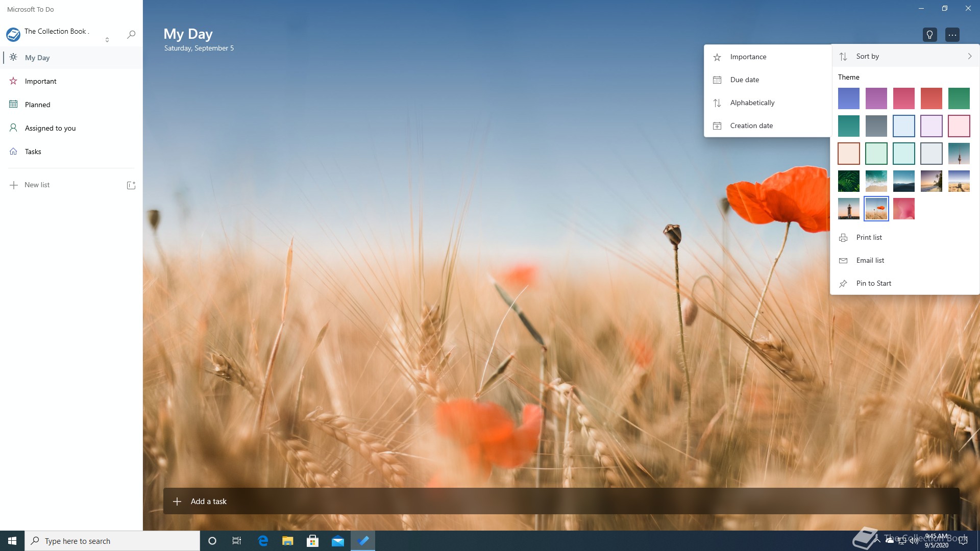Choose the light pink outlined theme swatch

[959, 126]
